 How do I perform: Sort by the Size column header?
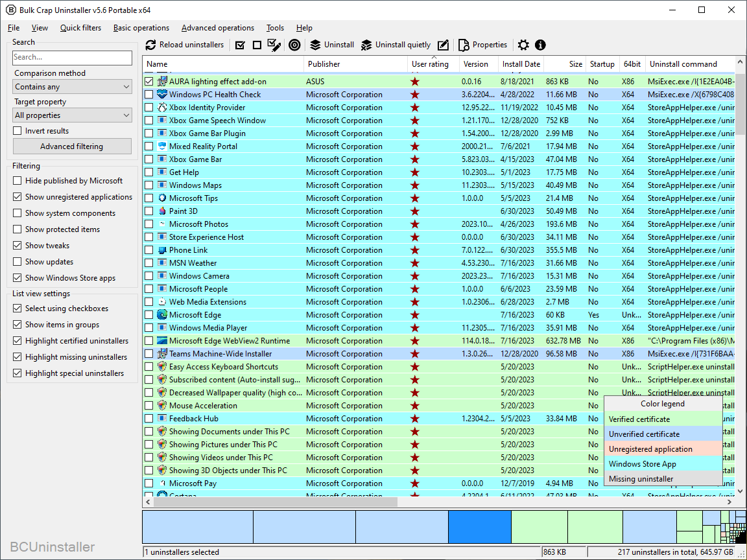tap(565, 64)
